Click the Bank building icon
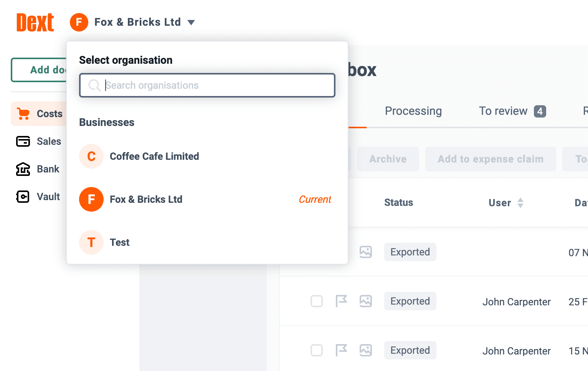The height and width of the screenshot is (371, 588). pos(23,169)
